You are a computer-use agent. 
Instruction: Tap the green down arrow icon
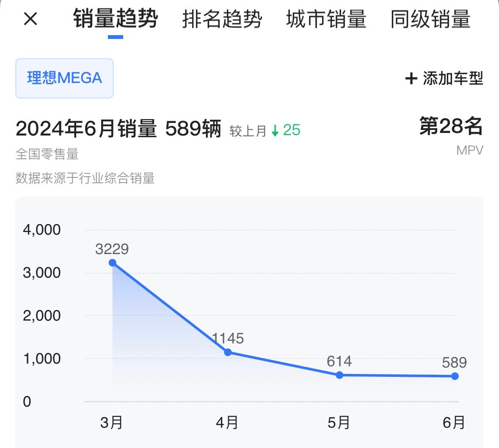click(275, 130)
